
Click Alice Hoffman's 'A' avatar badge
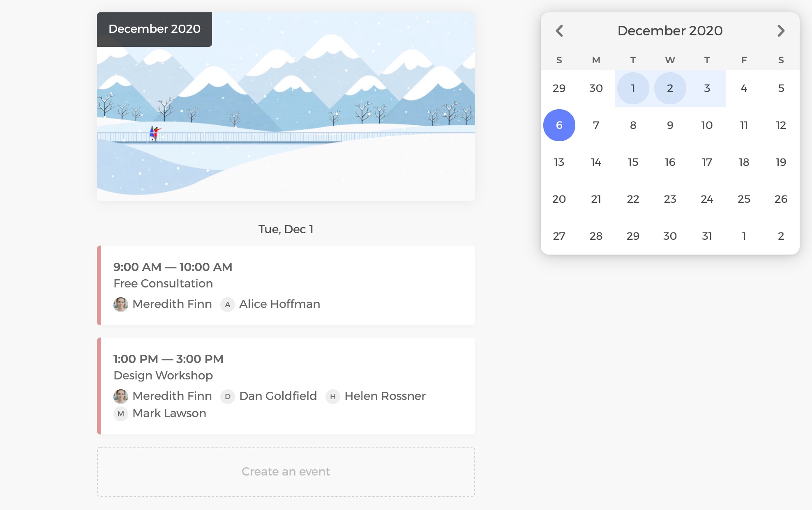point(227,305)
